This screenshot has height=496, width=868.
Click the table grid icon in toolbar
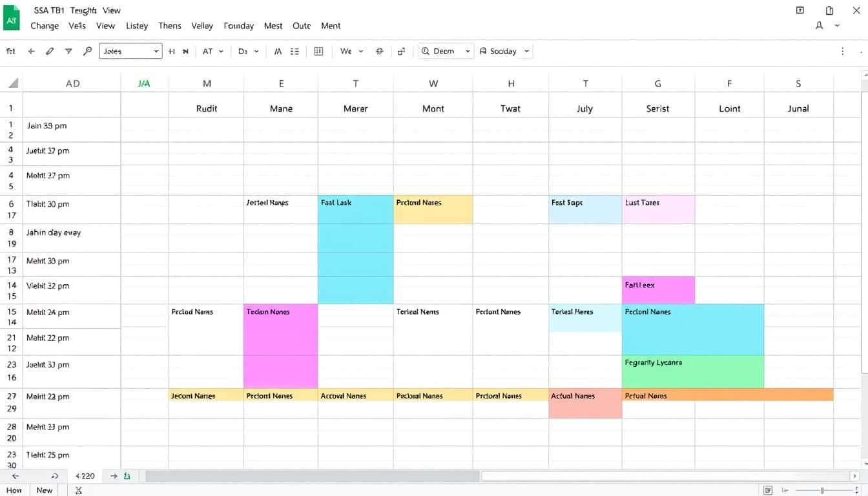point(318,51)
